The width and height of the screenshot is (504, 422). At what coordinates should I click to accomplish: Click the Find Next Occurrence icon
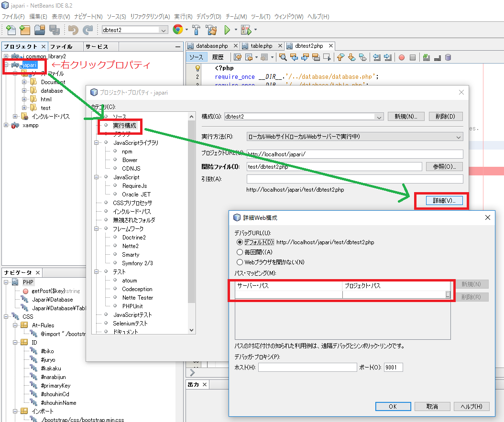click(x=305, y=57)
